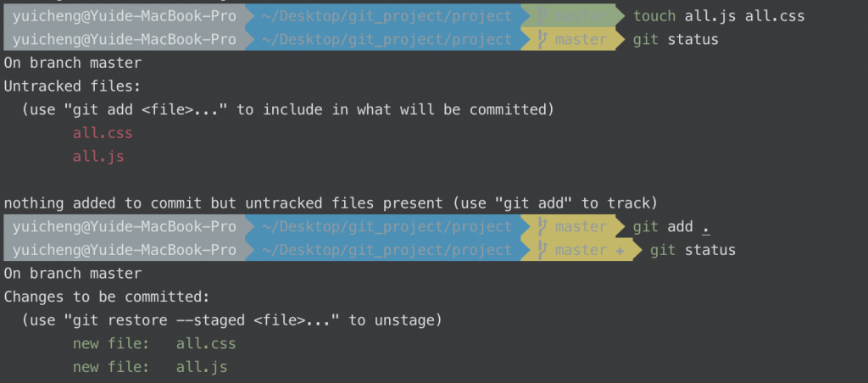Click the username segment on the touch command line
The image size is (868, 383).
click(125, 16)
